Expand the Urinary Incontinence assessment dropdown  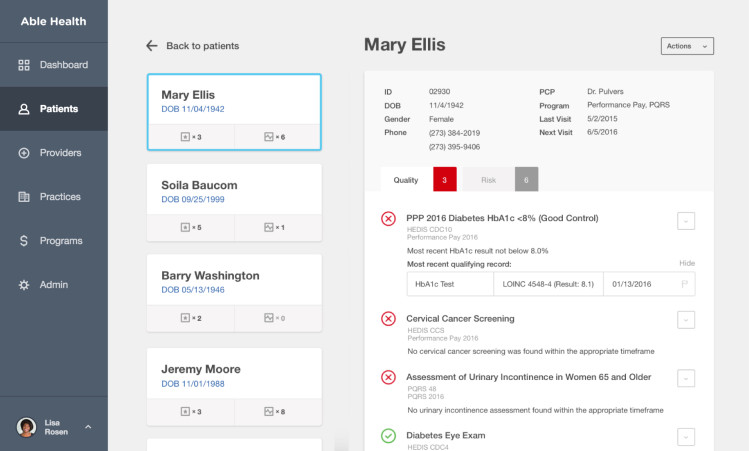click(x=686, y=378)
